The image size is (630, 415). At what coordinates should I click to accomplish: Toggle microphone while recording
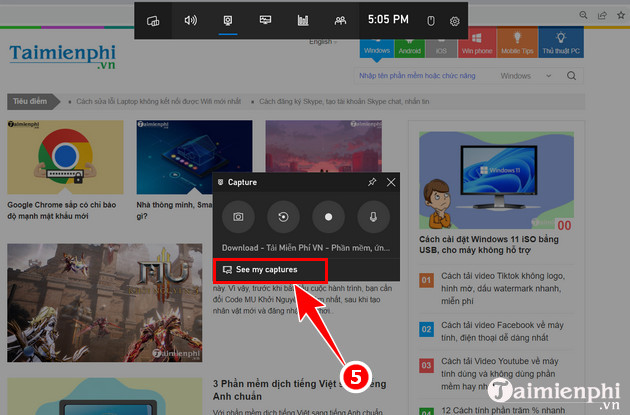(373, 217)
